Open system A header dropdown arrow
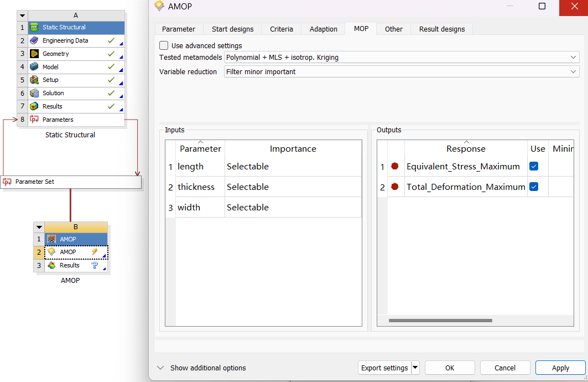The width and height of the screenshot is (588, 382). tap(23, 16)
